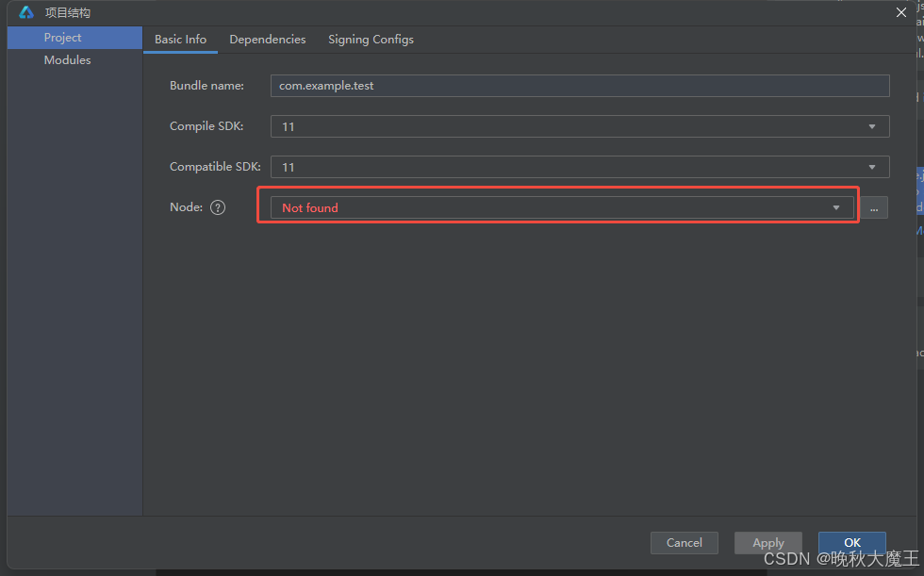Viewport: 924px width, 576px height.
Task: Click the question mark help icon beside Node
Action: [218, 206]
